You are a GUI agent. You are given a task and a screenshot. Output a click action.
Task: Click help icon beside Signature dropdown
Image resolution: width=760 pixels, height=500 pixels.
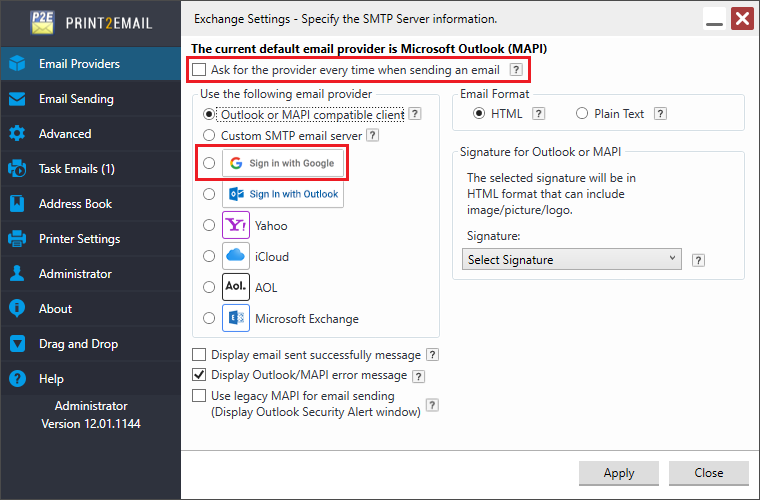(x=698, y=260)
